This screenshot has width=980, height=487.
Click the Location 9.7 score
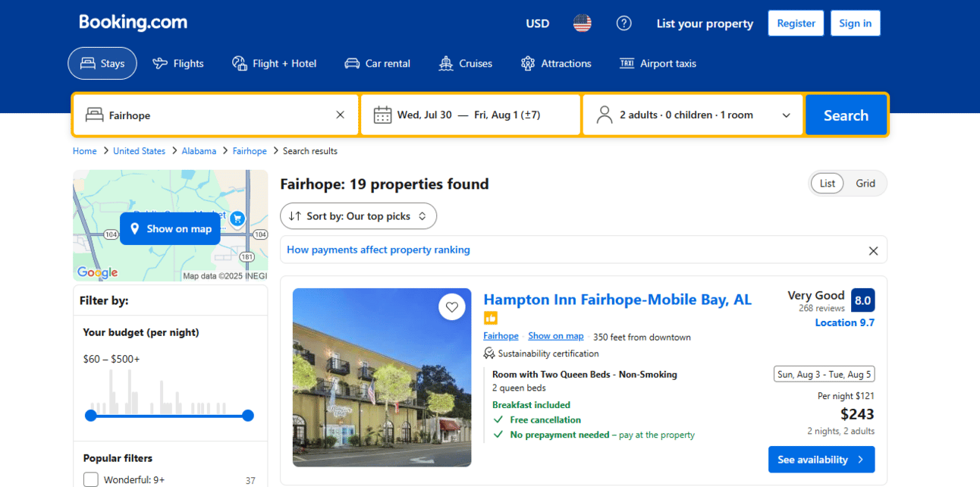844,322
